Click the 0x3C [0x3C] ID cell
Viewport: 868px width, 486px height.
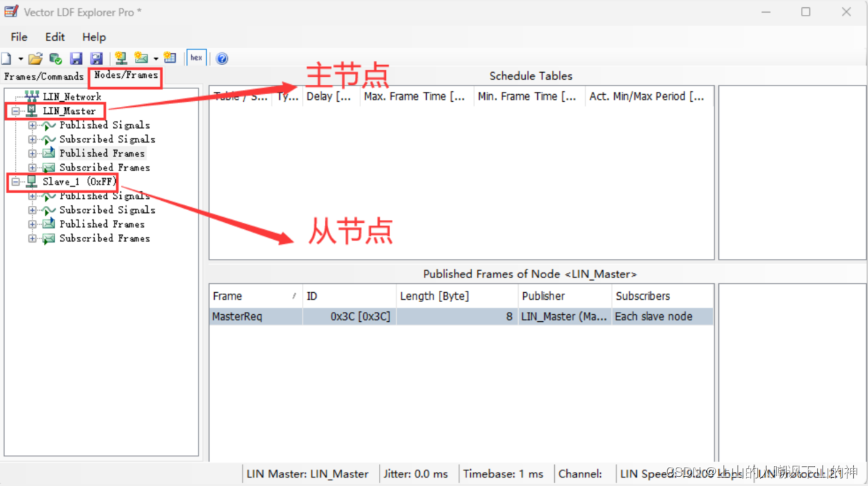pos(348,316)
